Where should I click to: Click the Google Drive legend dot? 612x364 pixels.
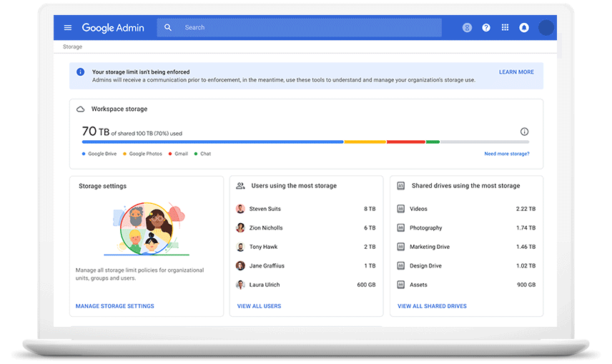[x=84, y=154]
